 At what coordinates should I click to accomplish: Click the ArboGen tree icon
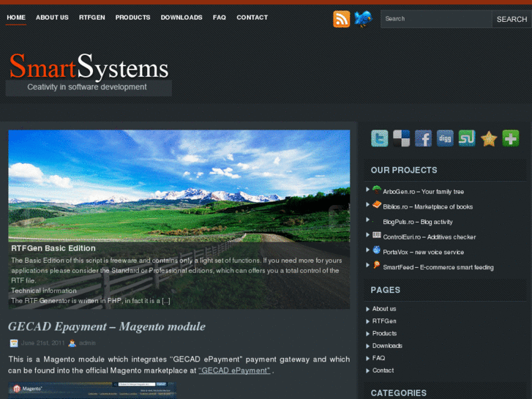coord(377,190)
